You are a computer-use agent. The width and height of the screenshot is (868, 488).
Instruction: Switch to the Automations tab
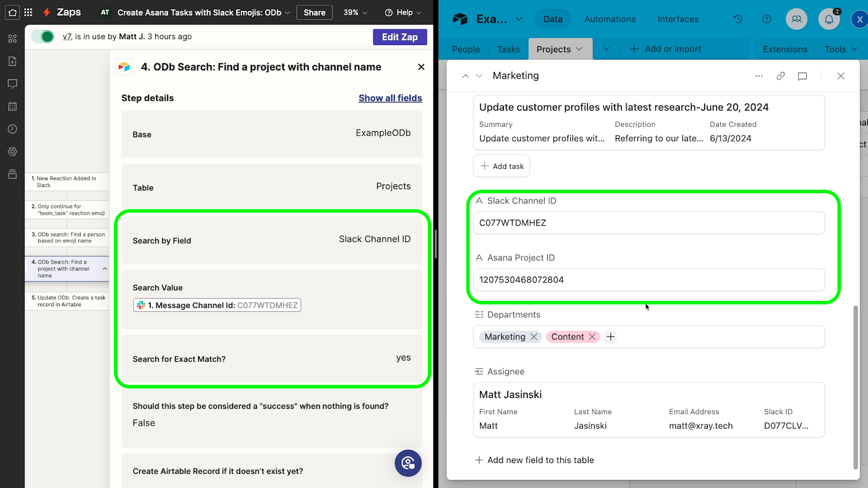click(610, 19)
